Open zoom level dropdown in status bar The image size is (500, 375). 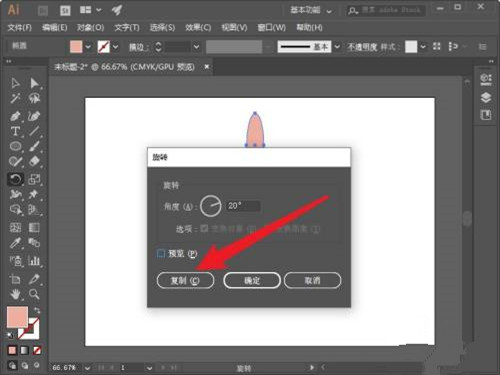pos(87,368)
